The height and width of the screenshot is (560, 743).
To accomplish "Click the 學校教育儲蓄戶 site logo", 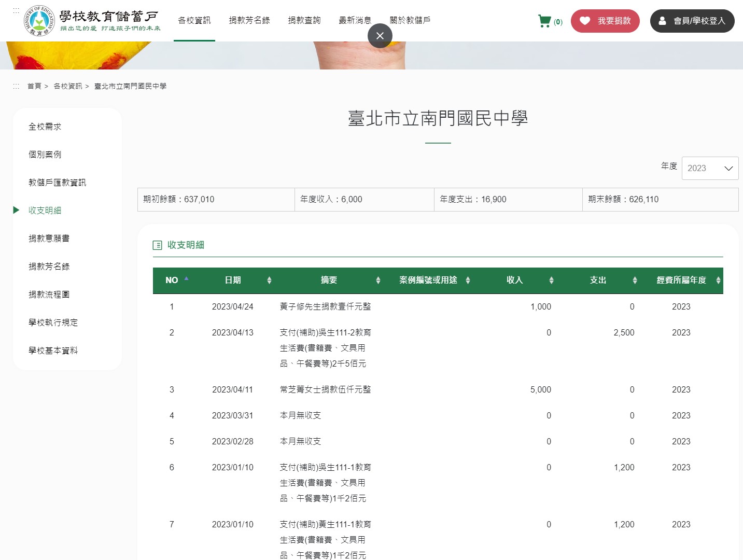I will pos(92,21).
